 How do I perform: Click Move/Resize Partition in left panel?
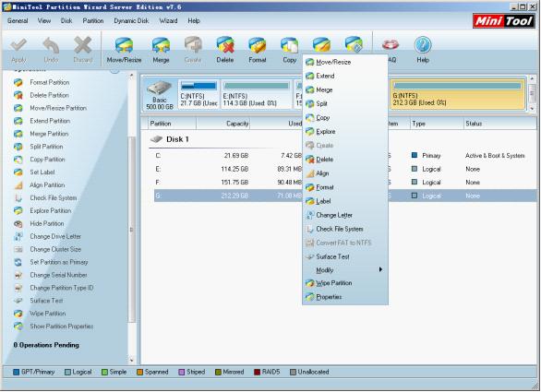pyautogui.click(x=58, y=108)
